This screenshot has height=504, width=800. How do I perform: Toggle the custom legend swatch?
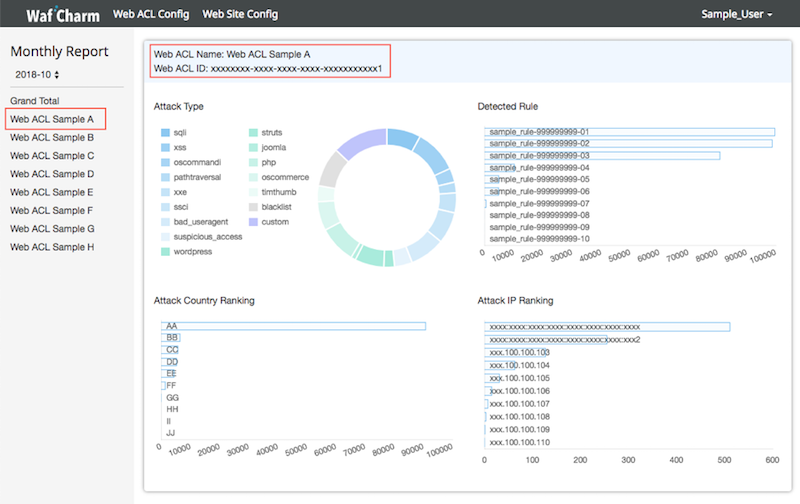253,221
